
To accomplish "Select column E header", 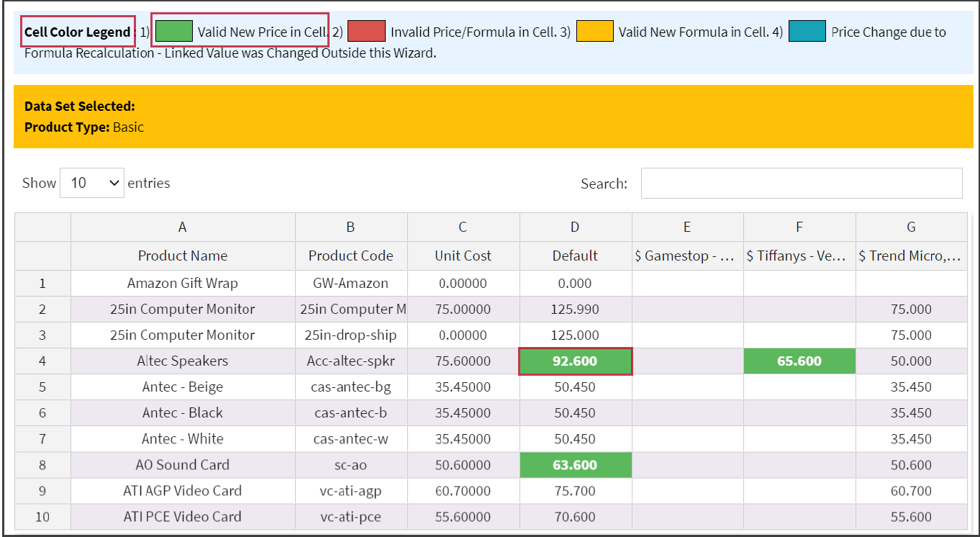I will pyautogui.click(x=688, y=227).
